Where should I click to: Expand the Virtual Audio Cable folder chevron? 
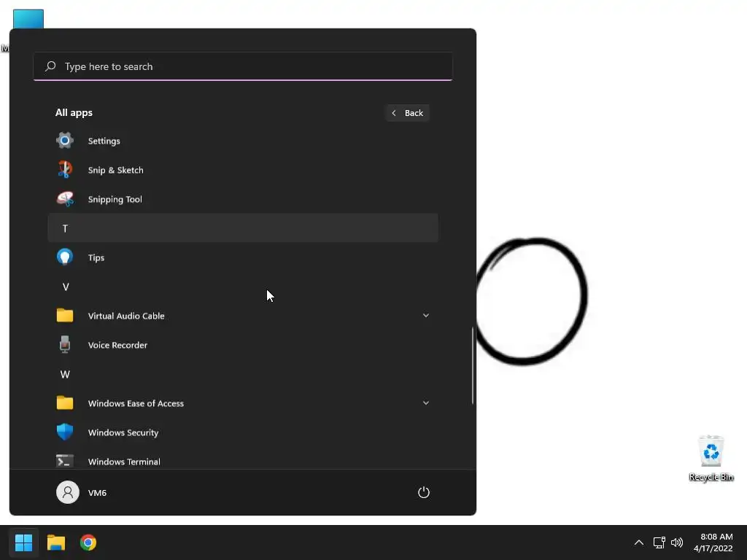(x=426, y=315)
